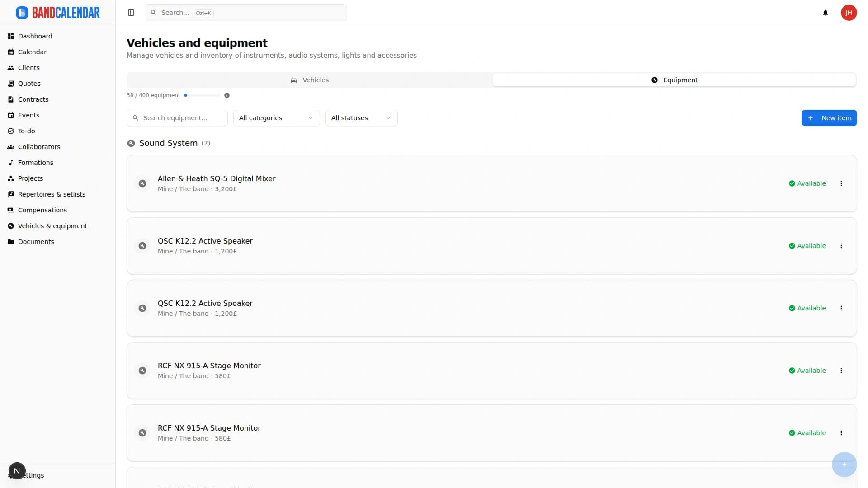Click 'Mine / The band · 3,200£' text

pyautogui.click(x=197, y=189)
